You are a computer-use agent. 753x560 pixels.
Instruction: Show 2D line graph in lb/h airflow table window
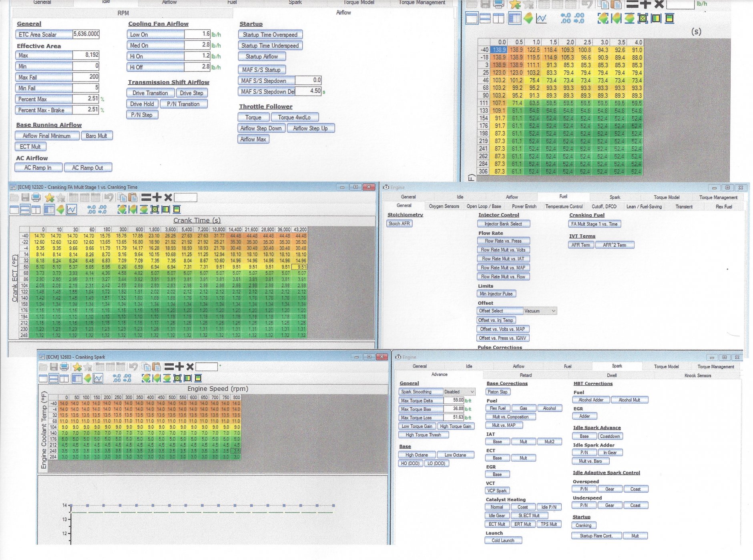click(x=541, y=18)
